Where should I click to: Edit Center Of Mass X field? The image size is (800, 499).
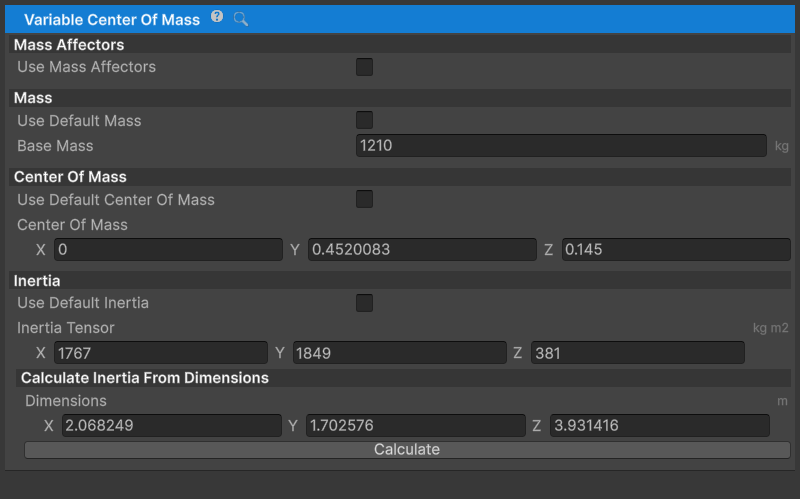168,250
